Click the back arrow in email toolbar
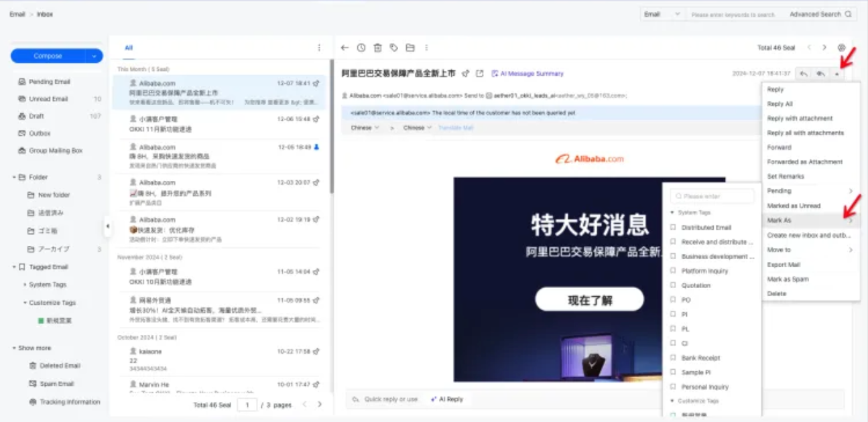 [345, 48]
